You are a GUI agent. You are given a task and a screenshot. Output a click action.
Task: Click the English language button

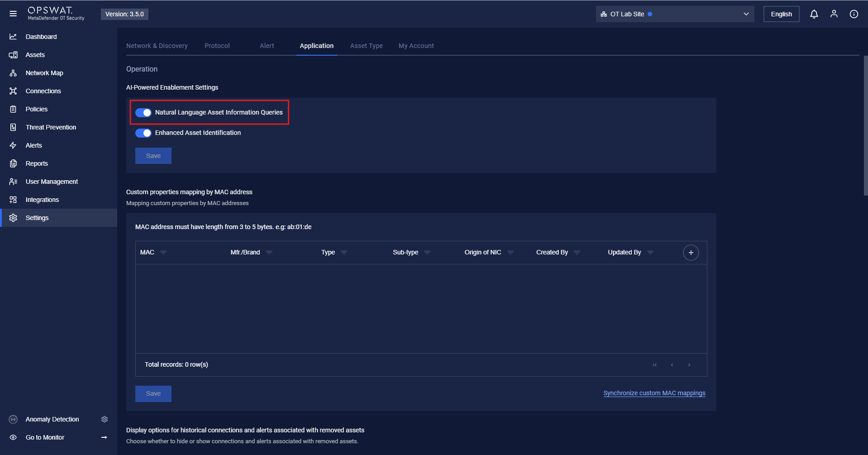[x=781, y=14]
